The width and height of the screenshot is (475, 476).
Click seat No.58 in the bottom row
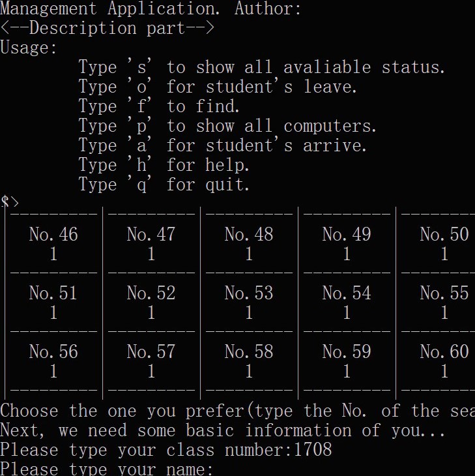click(x=249, y=361)
